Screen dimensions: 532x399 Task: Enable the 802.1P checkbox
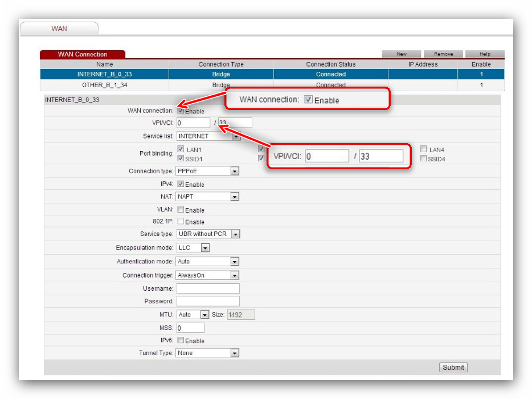[181, 221]
